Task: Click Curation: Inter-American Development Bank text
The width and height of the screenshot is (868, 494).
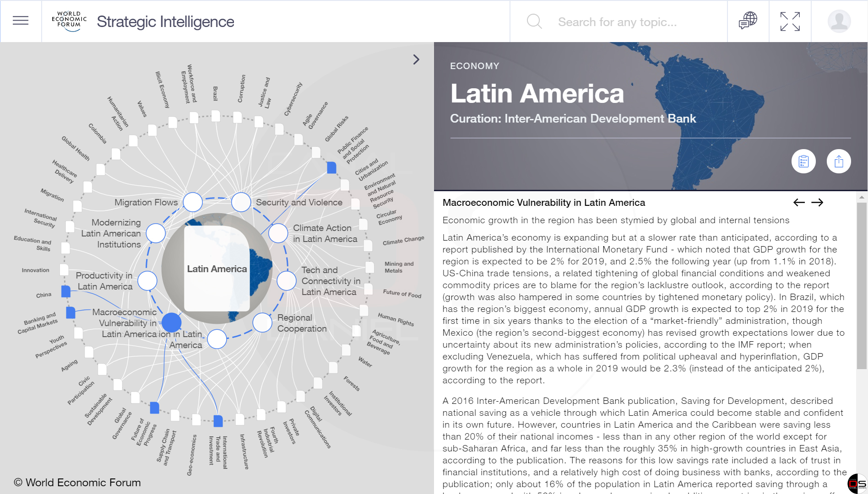Action: (x=573, y=118)
